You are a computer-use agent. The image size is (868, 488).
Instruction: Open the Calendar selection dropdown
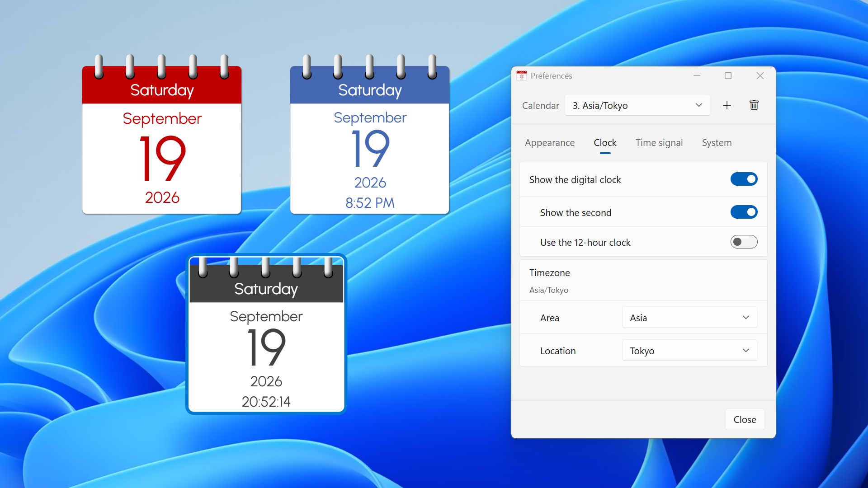click(637, 105)
